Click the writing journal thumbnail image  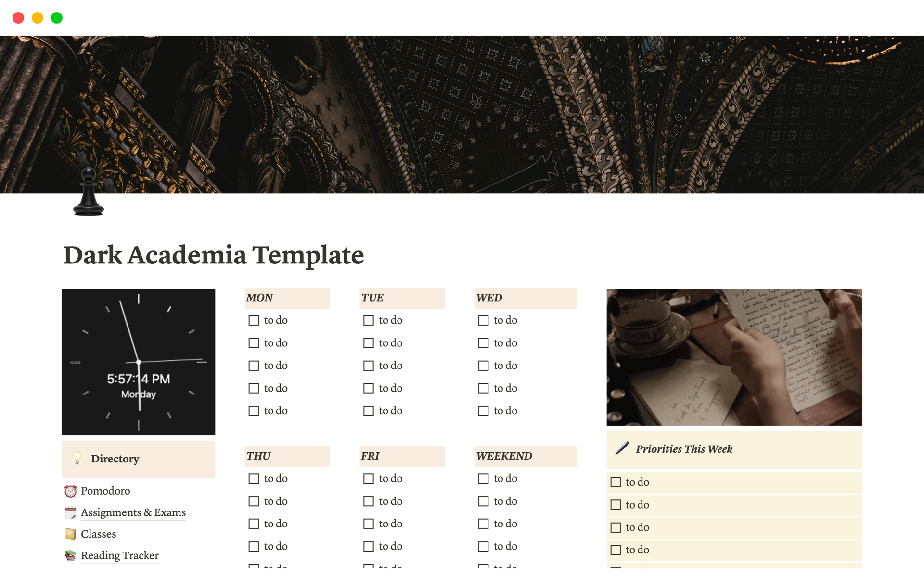tap(734, 357)
